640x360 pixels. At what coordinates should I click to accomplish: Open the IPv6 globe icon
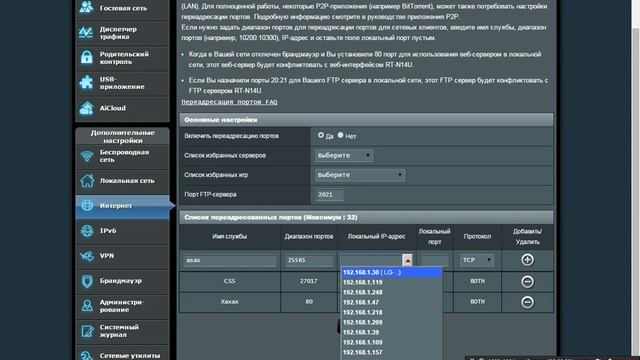click(x=87, y=231)
